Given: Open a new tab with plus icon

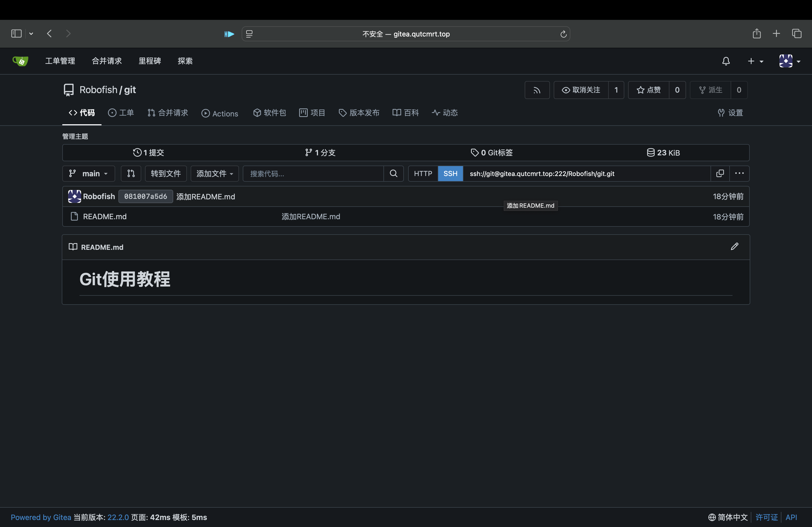Looking at the screenshot, I should [777, 34].
